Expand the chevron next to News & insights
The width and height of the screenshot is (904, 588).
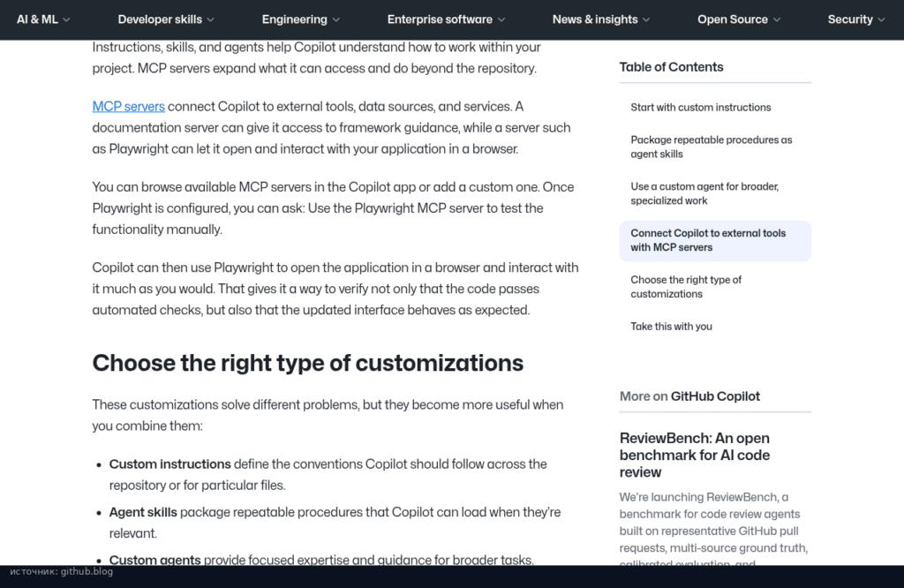646,20
